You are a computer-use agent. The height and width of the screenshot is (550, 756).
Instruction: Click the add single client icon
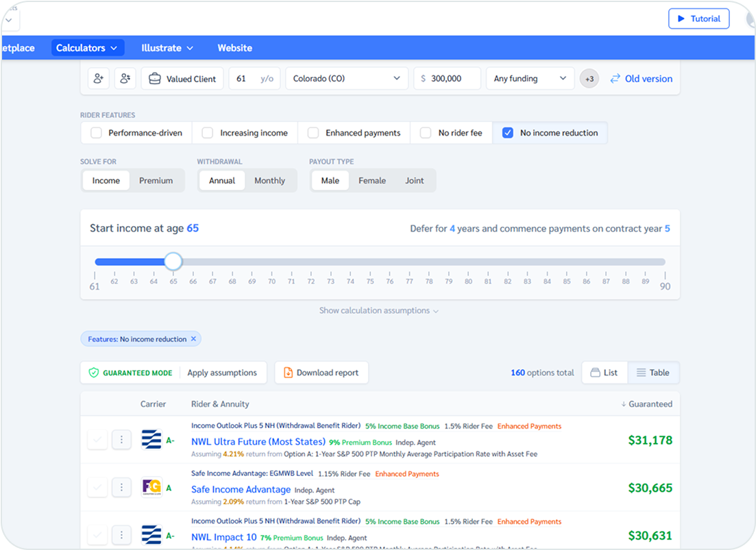click(x=99, y=79)
